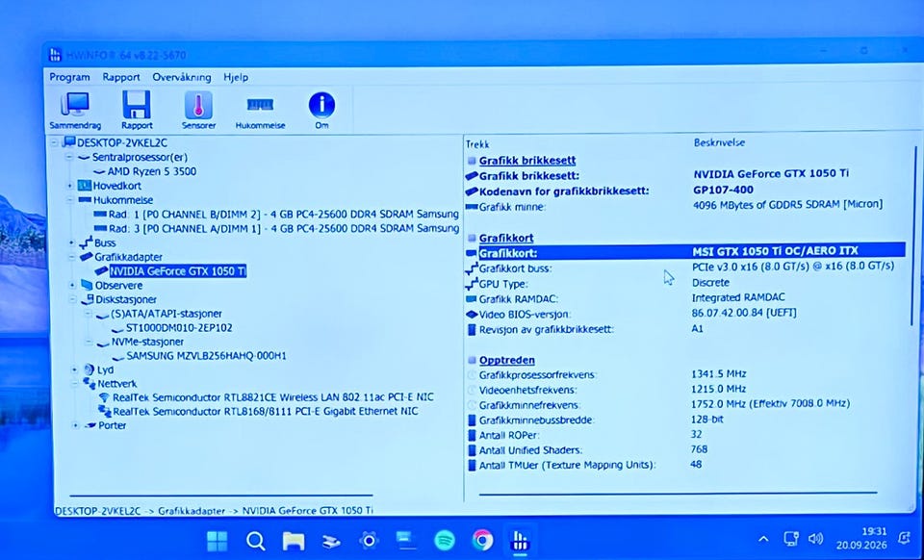Screen dimensions: 924x560
Task: Click the details panel vertical scrollbar
Action: pyautogui.click(x=912, y=236)
